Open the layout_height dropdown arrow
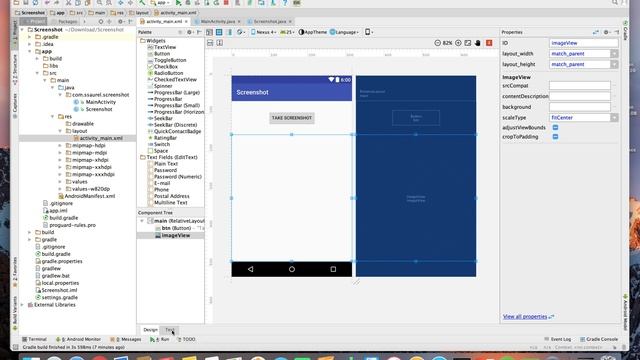This screenshot has height=360, width=640. [x=614, y=64]
